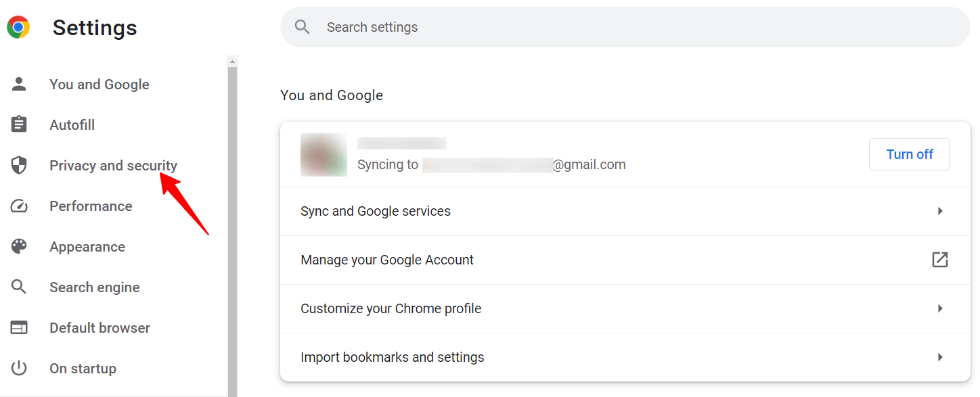Click the sidebar vertical scrollbar track
Image resolution: width=980 pixels, height=397 pixels.
(x=232, y=231)
